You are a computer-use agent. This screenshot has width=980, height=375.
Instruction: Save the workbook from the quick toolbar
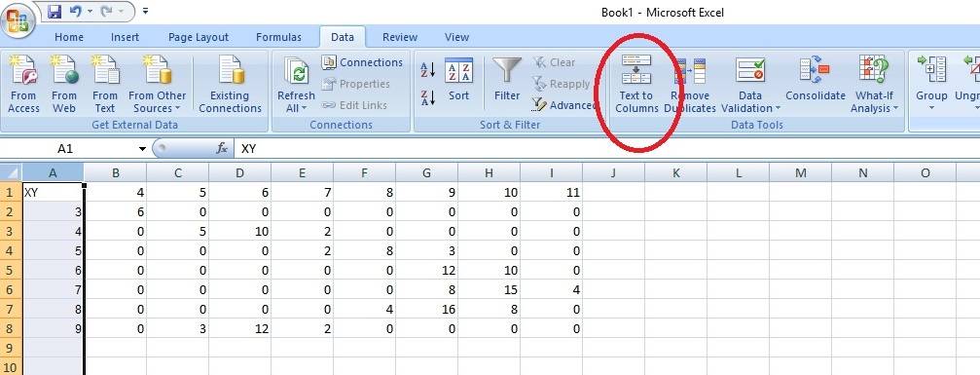coord(54,12)
